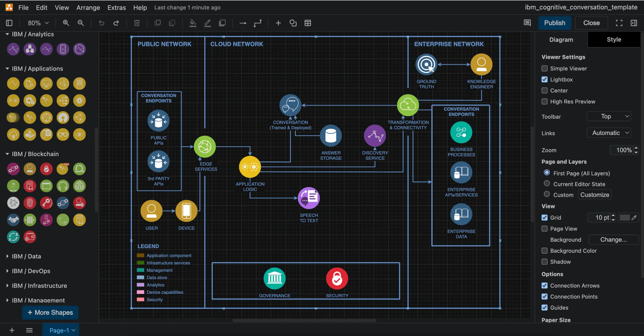Screen dimensions: 644x336
Task: Select the fill color tool
Action: click(x=192, y=23)
